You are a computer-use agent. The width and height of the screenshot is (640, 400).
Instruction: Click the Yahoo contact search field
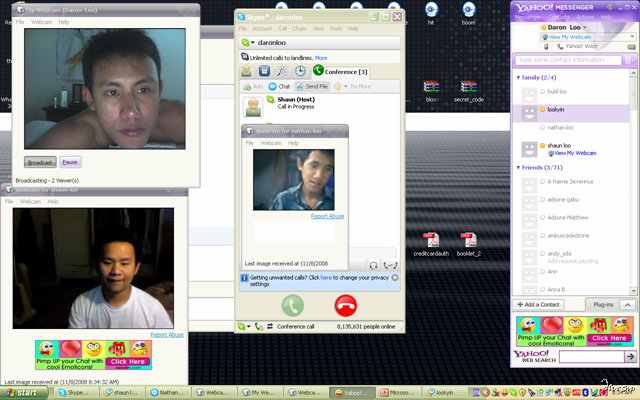568,60
